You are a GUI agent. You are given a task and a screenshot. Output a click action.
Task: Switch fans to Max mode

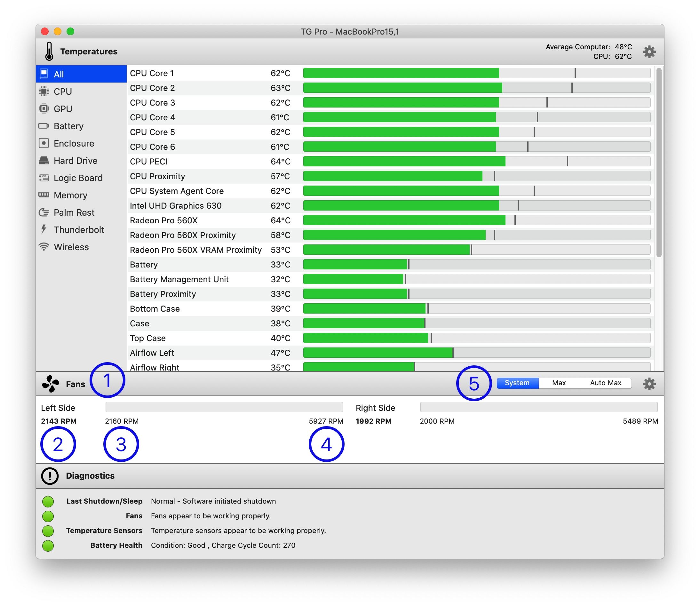559,383
